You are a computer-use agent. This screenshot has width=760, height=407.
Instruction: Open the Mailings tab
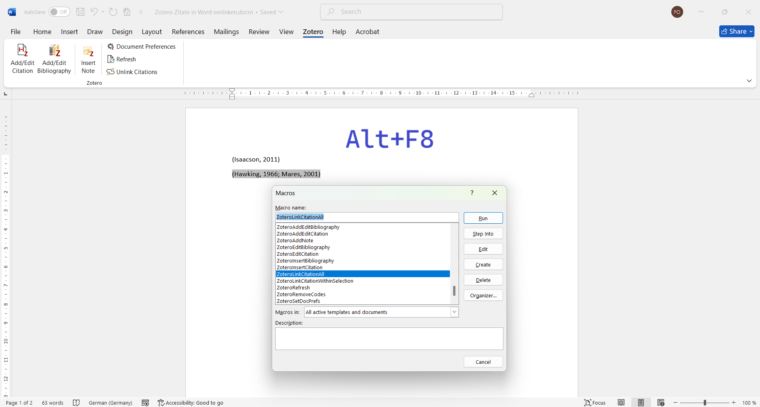pos(226,31)
